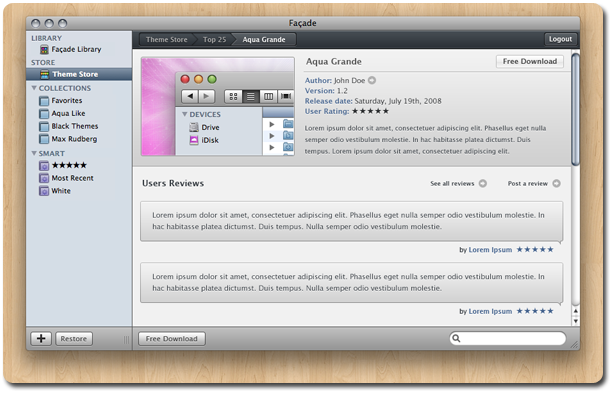The height and width of the screenshot is (396, 616).
Task: Click the icon view button in preview
Action: click(233, 97)
